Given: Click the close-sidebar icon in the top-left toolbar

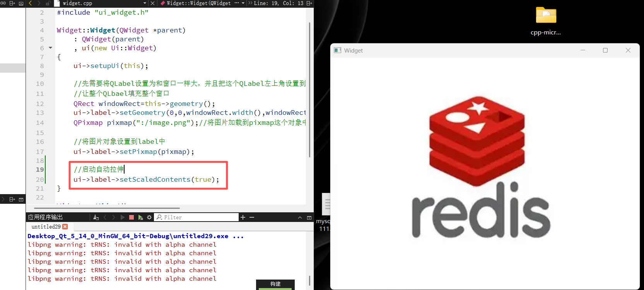Looking at the screenshot, I should click(x=21, y=3).
